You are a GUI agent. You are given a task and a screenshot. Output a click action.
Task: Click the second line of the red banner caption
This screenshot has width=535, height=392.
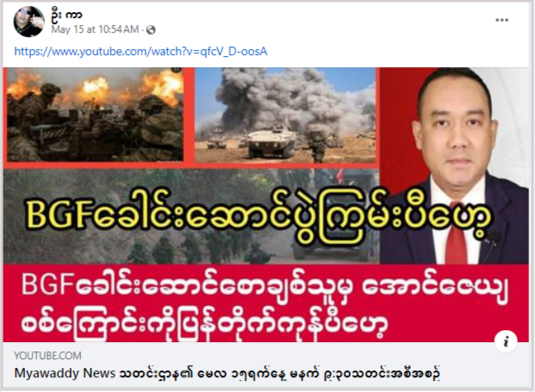point(204,320)
